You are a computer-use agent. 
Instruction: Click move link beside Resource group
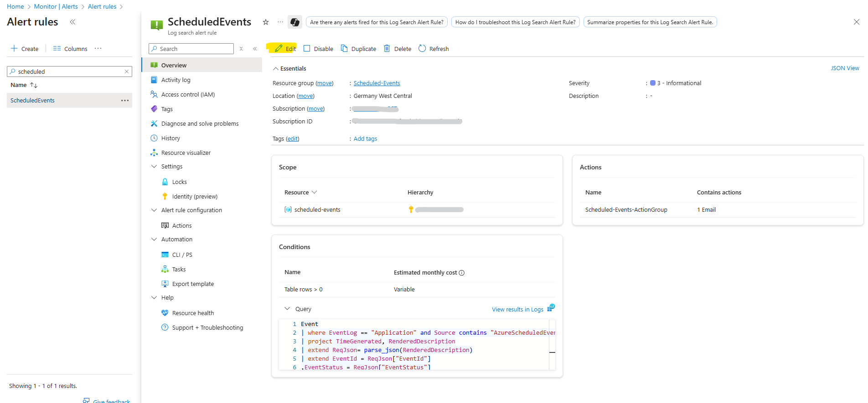click(324, 83)
